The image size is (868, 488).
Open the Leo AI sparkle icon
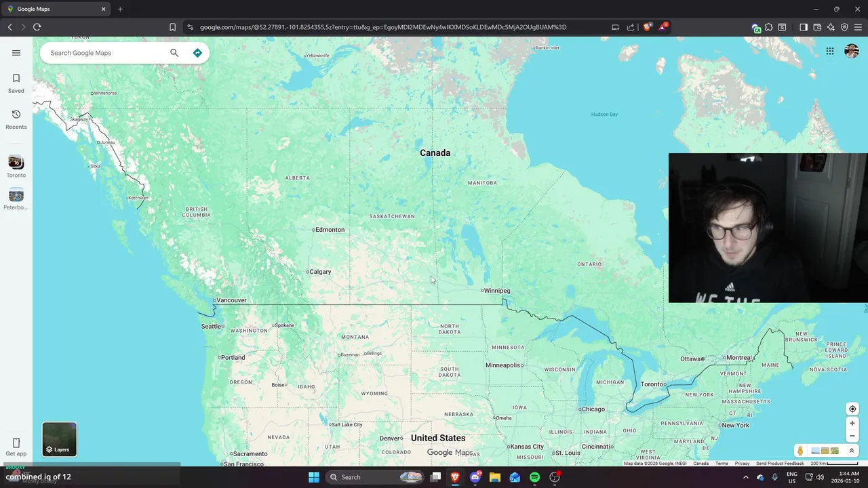point(831,27)
